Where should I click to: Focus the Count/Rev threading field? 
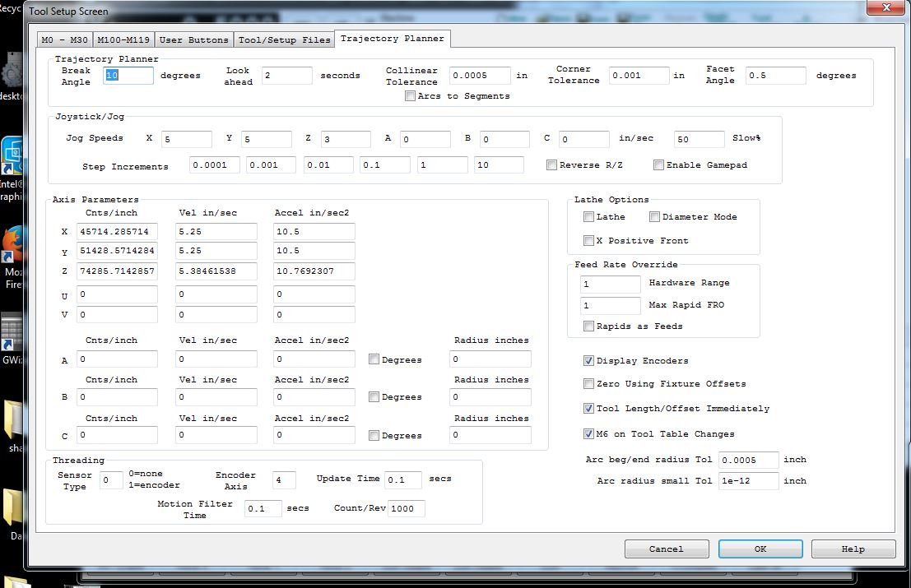407,509
